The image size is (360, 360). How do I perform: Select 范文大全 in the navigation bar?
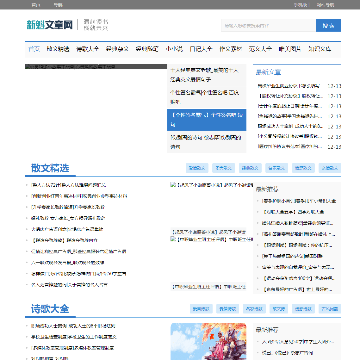260,49
